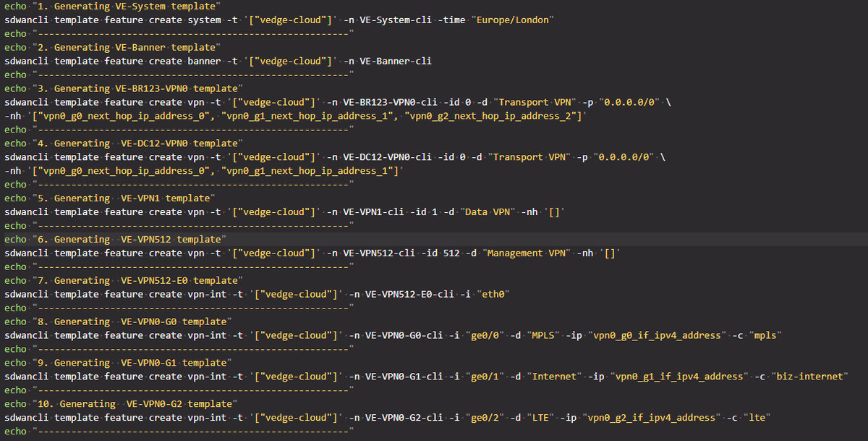Click the "mpls" color string
Screen dimensions: 868x441
point(765,337)
